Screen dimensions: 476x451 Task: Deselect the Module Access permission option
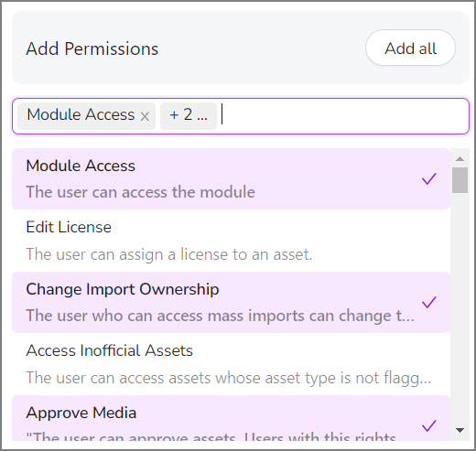coord(231,179)
